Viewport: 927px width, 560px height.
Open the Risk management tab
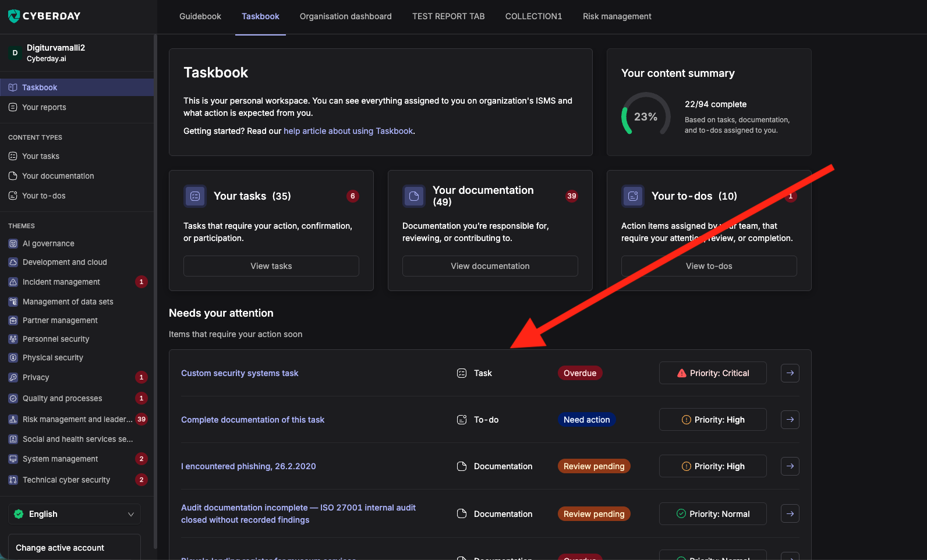tap(617, 16)
